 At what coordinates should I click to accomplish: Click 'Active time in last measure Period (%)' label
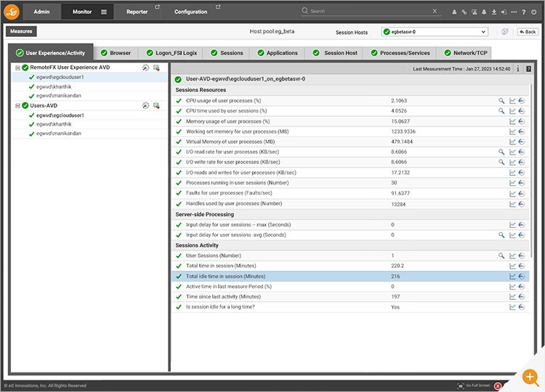229,287
